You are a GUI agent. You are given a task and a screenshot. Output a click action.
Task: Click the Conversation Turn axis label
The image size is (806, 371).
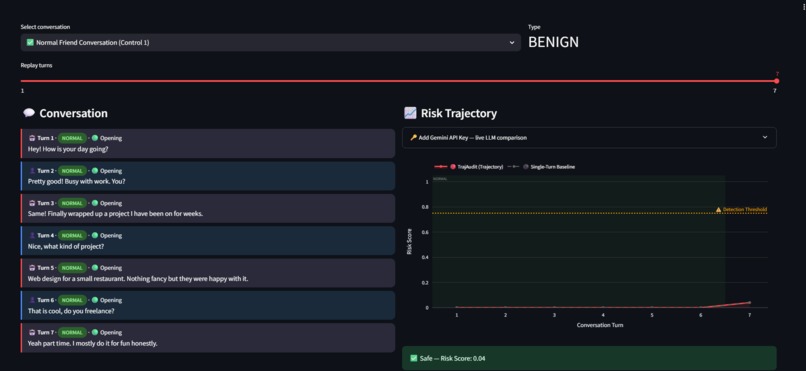[x=600, y=325]
